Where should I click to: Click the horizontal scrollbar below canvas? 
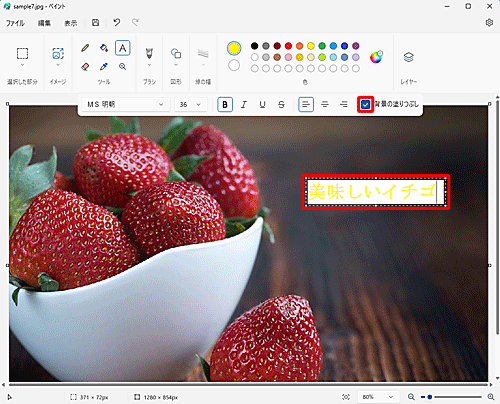pos(248,385)
